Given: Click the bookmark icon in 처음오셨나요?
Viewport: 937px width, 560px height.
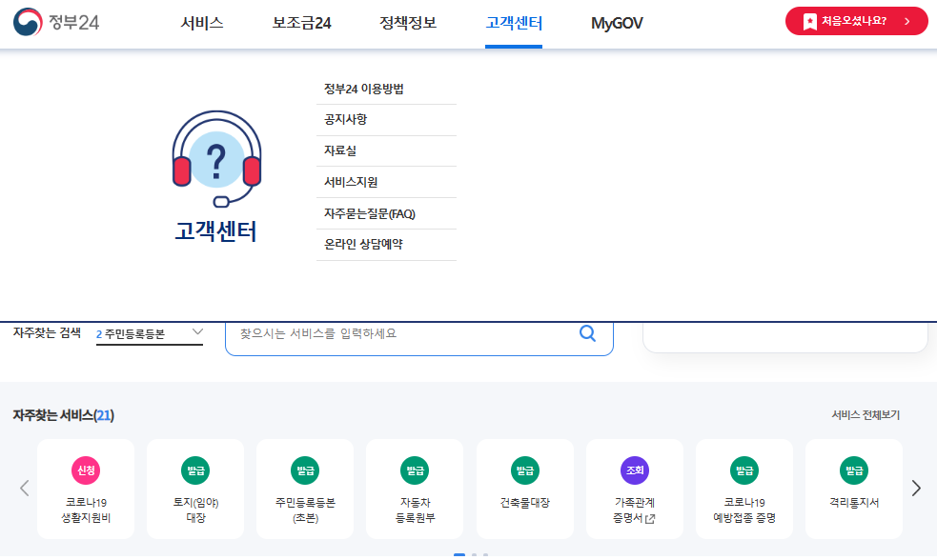Looking at the screenshot, I should tap(809, 22).
